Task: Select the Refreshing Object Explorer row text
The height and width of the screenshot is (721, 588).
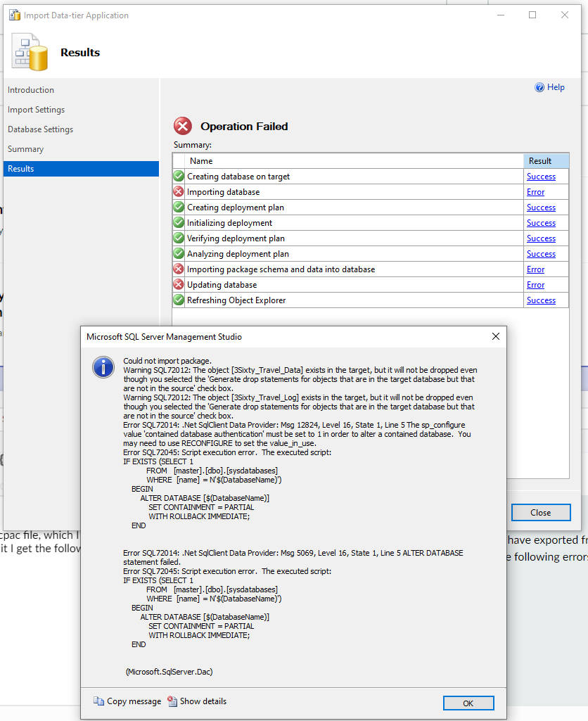Action: pos(236,300)
